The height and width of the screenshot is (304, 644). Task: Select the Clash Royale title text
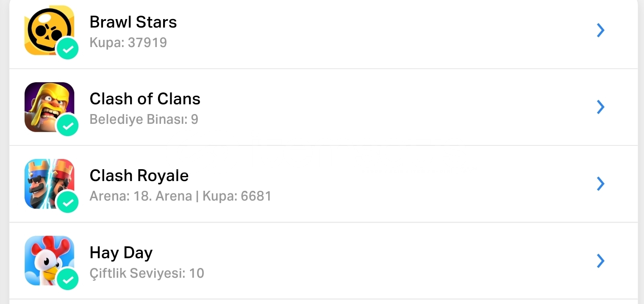[x=139, y=176]
